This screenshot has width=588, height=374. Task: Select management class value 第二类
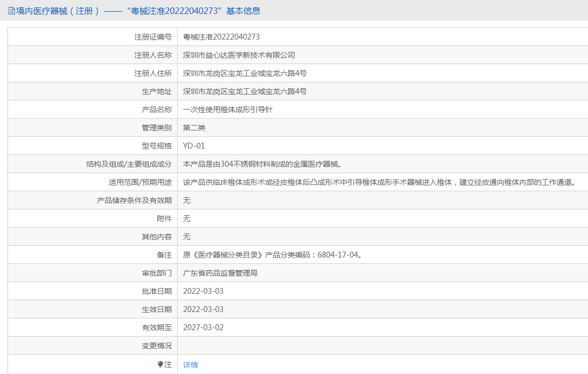(x=194, y=128)
